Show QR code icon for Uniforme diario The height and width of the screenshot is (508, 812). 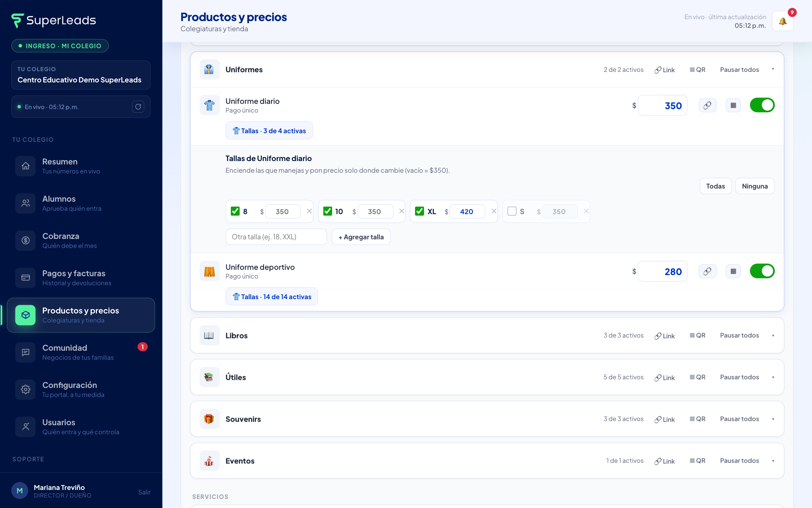[733, 105]
